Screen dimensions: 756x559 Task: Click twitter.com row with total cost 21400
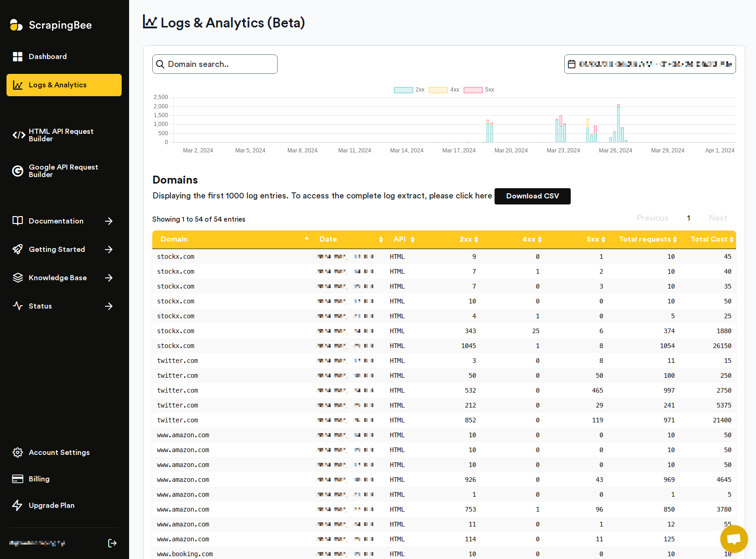point(444,420)
